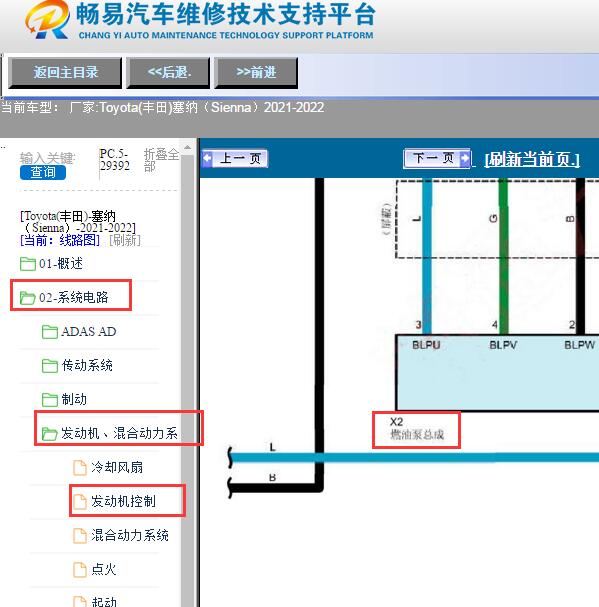Click the X2 燃油泵总成 component label
The height and width of the screenshot is (607, 599).
coord(417,429)
